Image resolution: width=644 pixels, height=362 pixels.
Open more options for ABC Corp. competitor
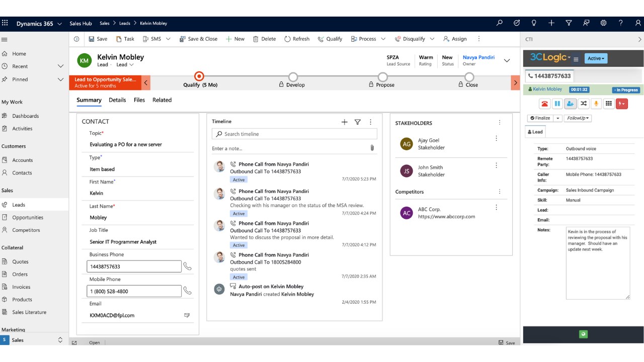[496, 207]
